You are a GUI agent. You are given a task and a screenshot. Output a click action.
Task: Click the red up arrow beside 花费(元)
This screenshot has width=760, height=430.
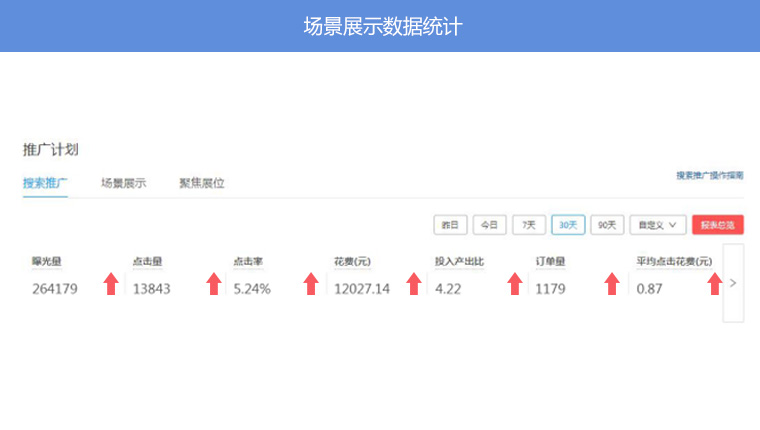point(413,285)
